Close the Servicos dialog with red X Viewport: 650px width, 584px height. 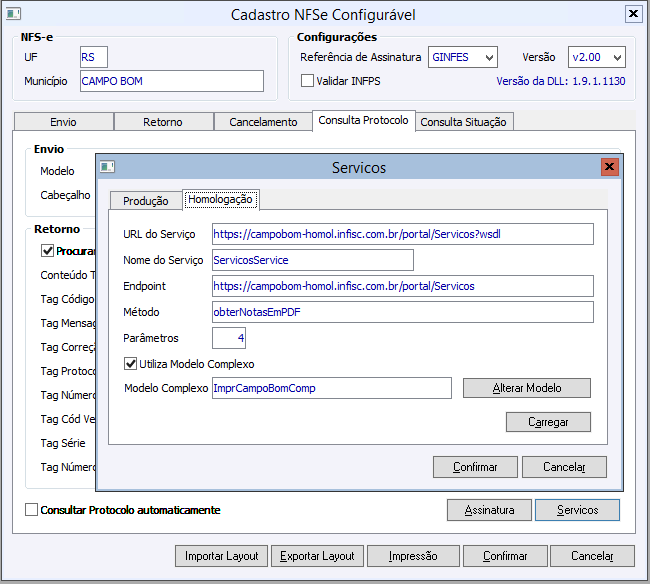pos(609,167)
